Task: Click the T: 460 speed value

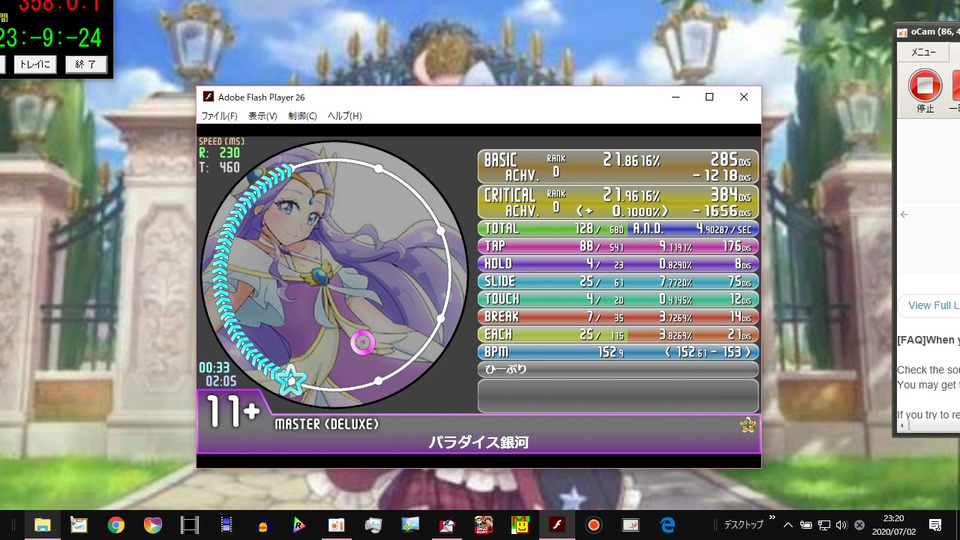Action: coord(219,167)
